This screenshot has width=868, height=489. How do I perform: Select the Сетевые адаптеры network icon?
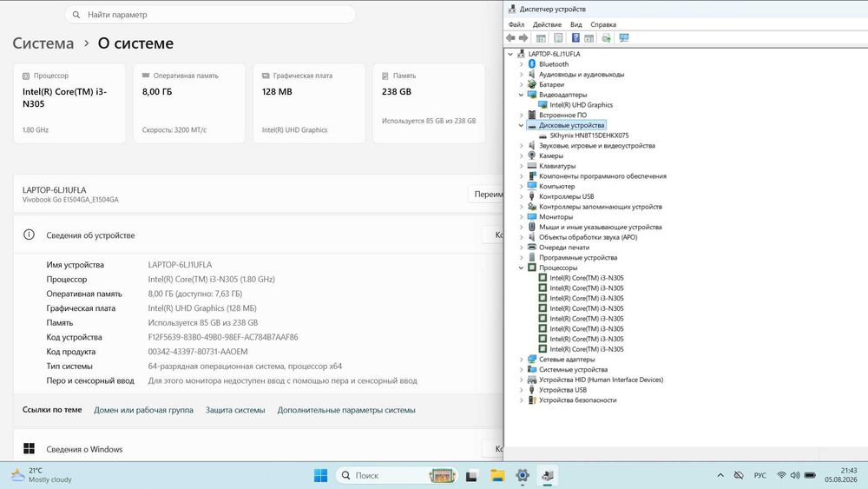coord(532,359)
